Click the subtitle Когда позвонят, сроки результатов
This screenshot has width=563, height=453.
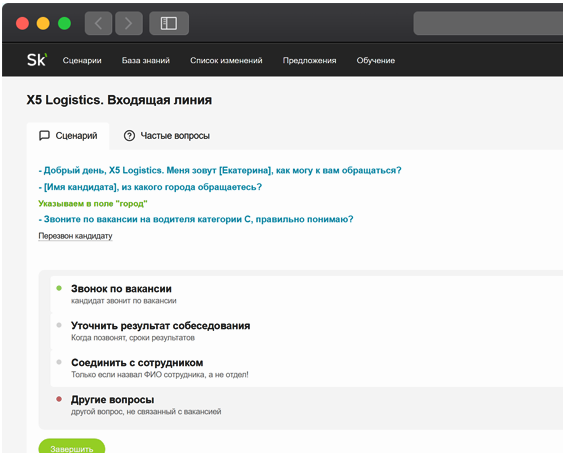(x=133, y=338)
